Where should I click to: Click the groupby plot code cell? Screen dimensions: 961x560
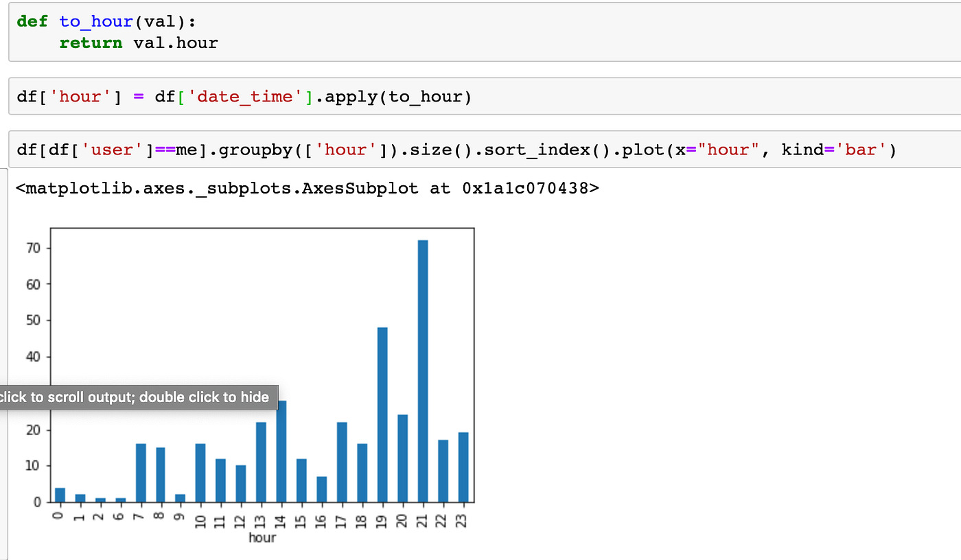(485, 149)
